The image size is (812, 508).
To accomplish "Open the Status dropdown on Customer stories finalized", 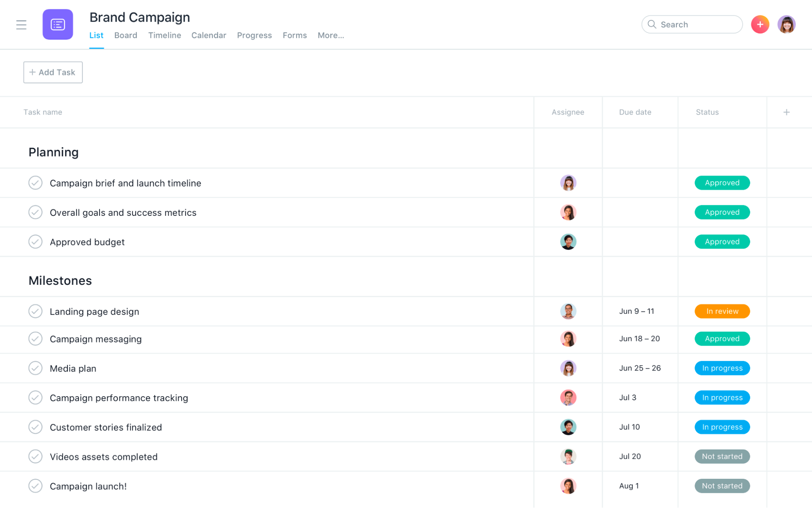I will tap(722, 427).
